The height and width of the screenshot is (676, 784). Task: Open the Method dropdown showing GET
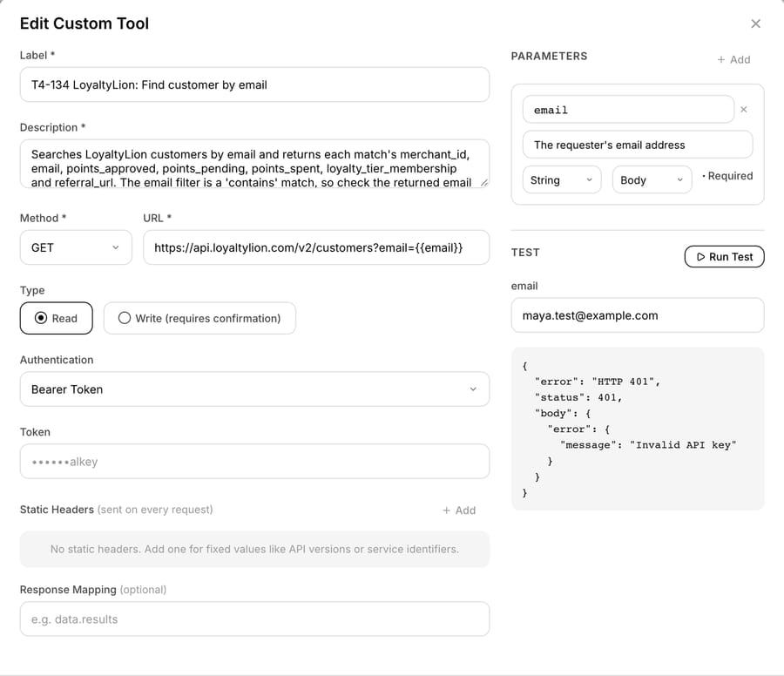(x=76, y=247)
